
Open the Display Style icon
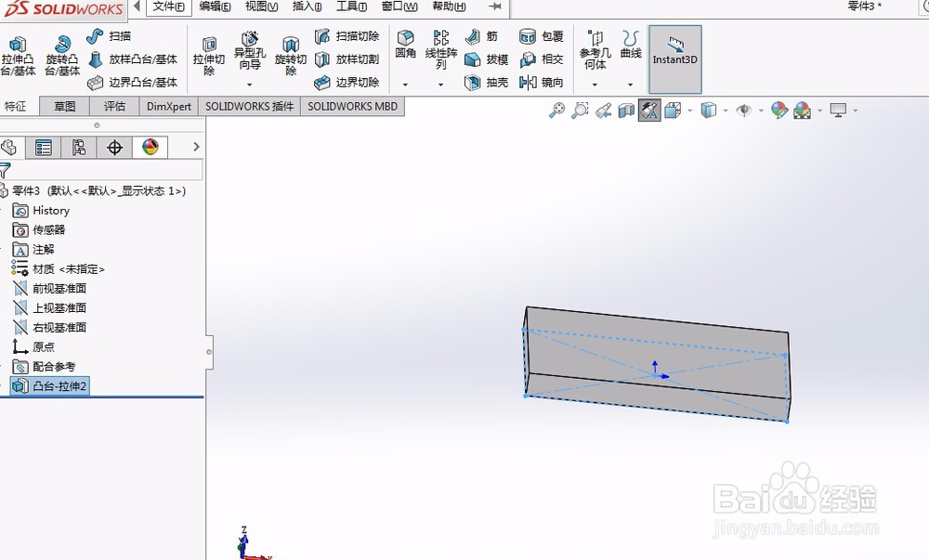pyautogui.click(x=708, y=111)
